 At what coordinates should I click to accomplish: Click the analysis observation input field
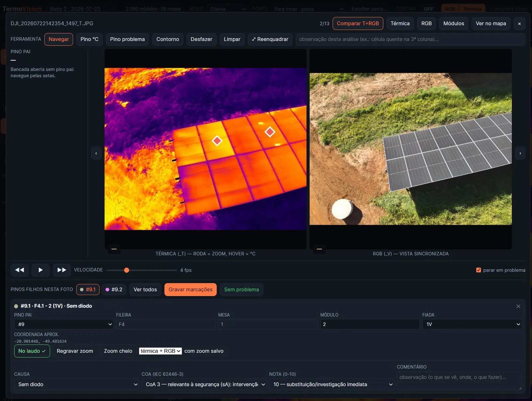pos(410,39)
